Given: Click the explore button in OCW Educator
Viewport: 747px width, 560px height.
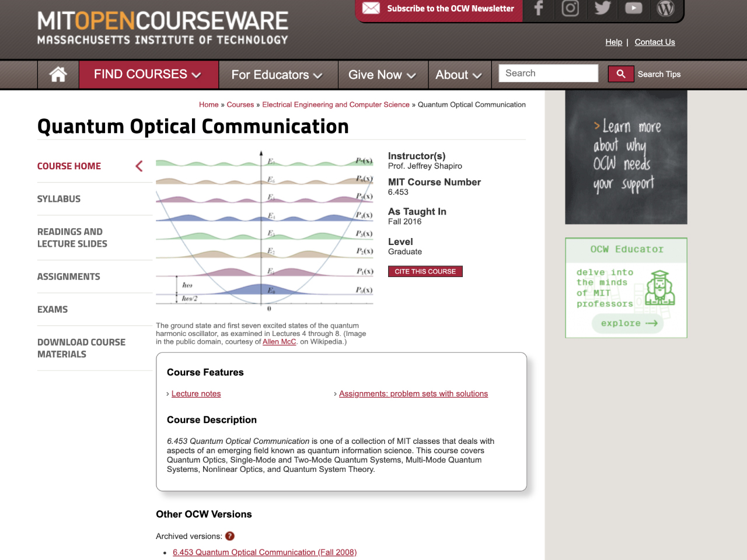Looking at the screenshot, I should pos(628,323).
